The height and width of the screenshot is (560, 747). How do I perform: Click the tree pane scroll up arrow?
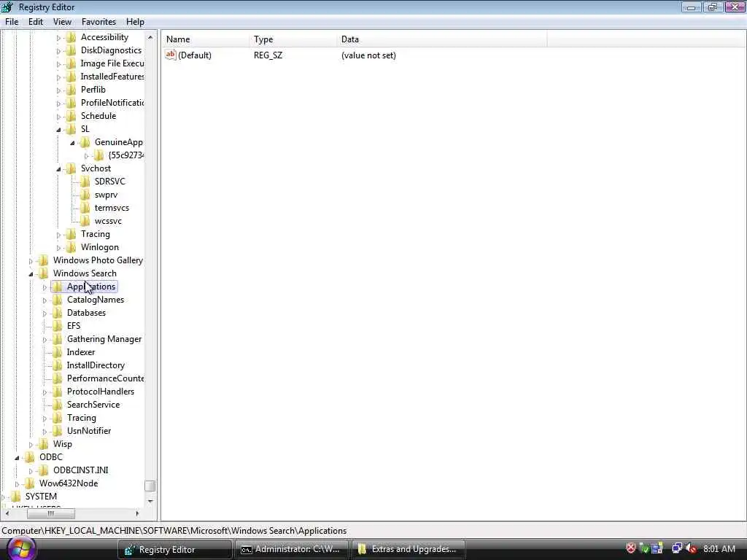[x=150, y=37]
